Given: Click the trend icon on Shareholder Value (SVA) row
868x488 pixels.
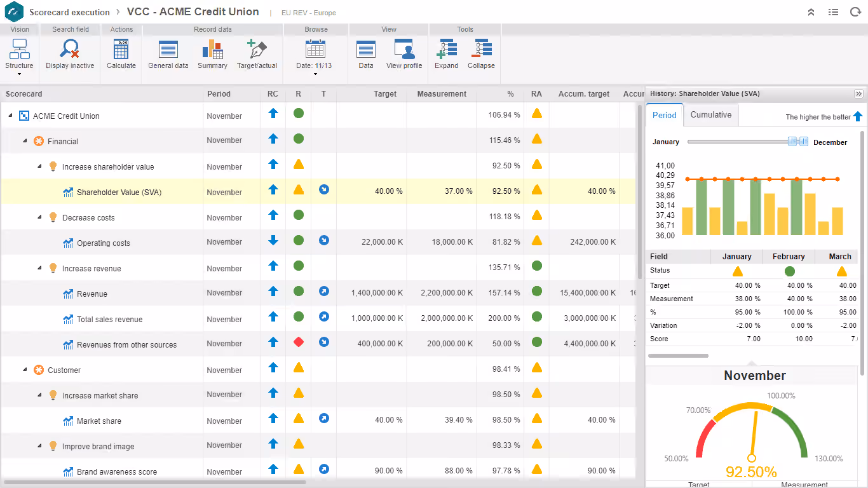Looking at the screenshot, I should click(324, 189).
